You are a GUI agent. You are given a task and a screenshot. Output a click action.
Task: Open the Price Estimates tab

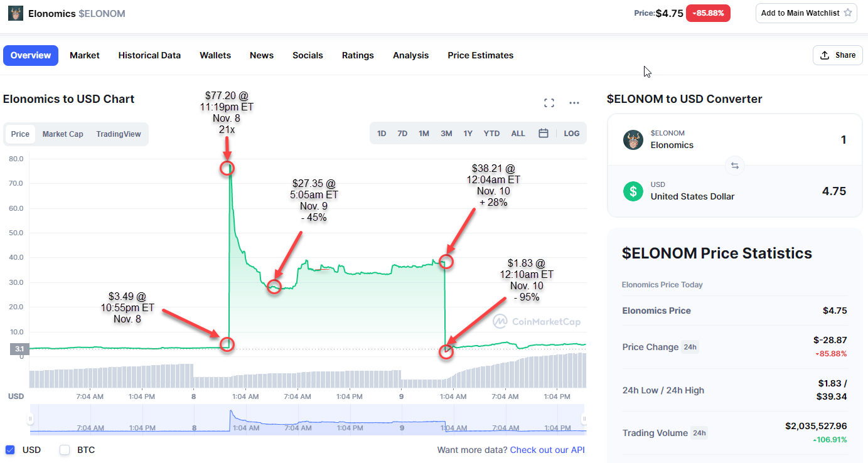481,55
